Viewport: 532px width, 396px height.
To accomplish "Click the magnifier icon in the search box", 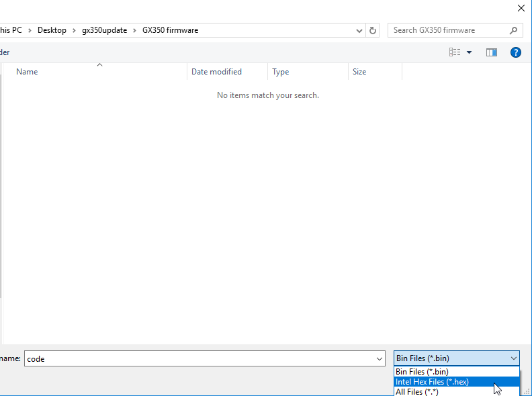I will point(514,30).
